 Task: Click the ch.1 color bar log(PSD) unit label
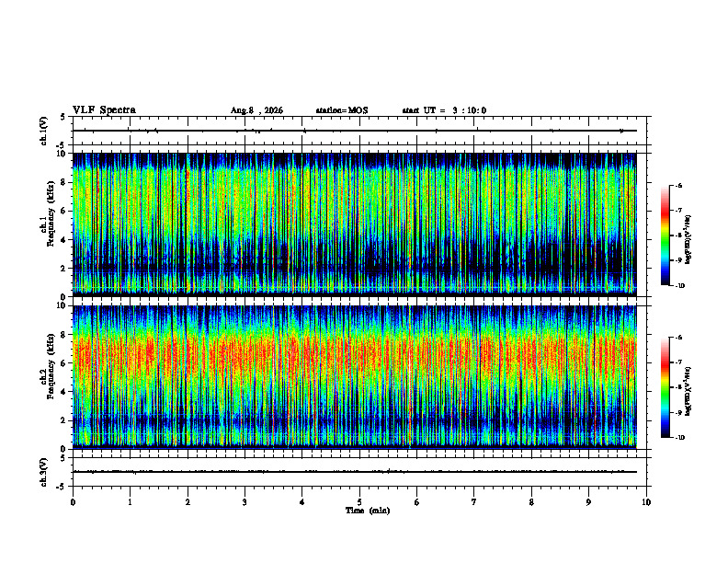[688, 240]
